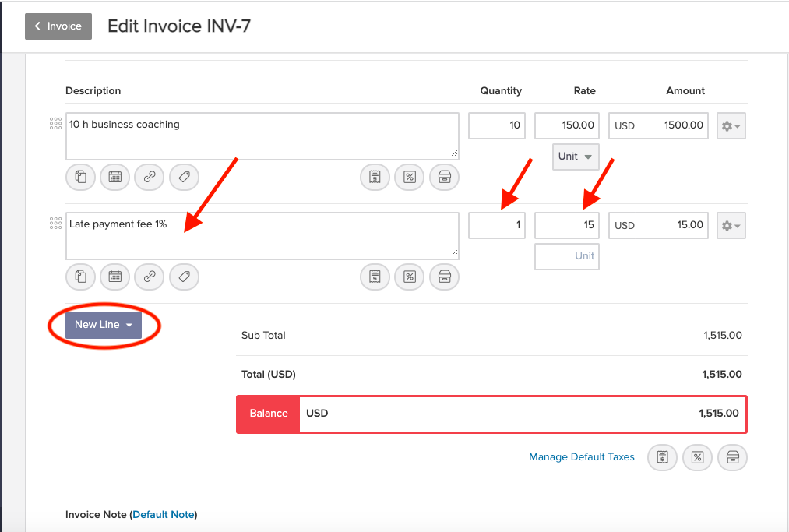The width and height of the screenshot is (789, 532).
Task: Open the gear menu on the coaching line
Action: pyautogui.click(x=731, y=125)
